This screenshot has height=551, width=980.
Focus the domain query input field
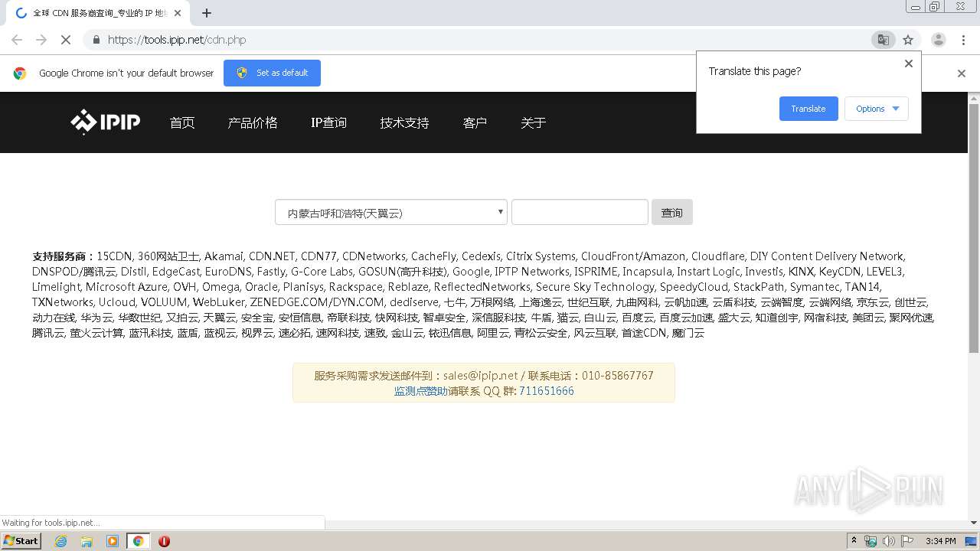pyautogui.click(x=580, y=212)
